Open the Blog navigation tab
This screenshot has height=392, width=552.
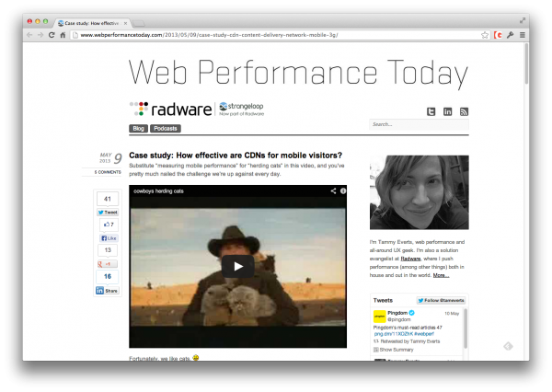pos(138,129)
